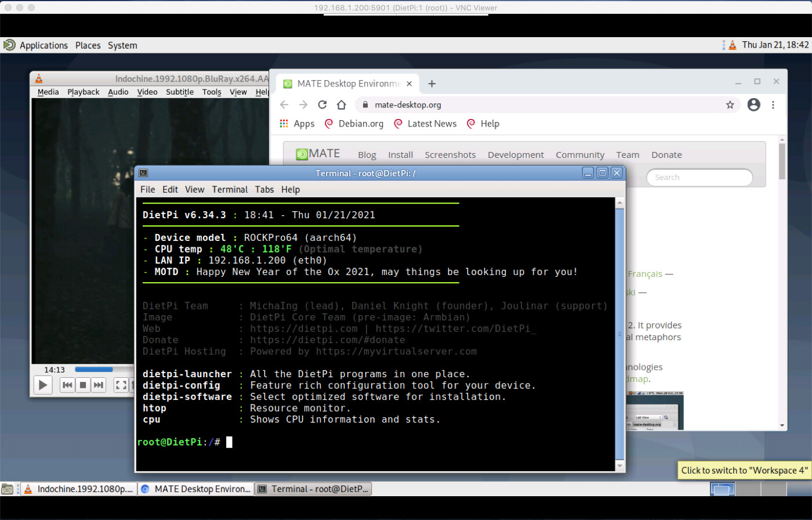812x520 pixels.
Task: View site info lock icon
Action: 365,105
